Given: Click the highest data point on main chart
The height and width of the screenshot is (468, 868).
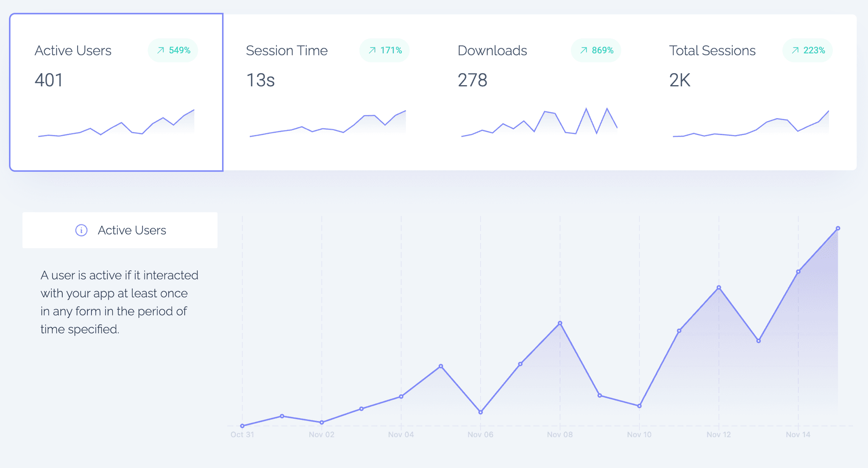Looking at the screenshot, I should [838, 228].
